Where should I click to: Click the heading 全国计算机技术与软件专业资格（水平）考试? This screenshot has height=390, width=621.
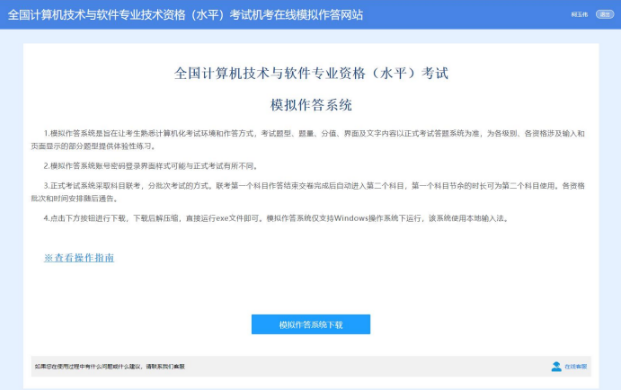coord(311,73)
